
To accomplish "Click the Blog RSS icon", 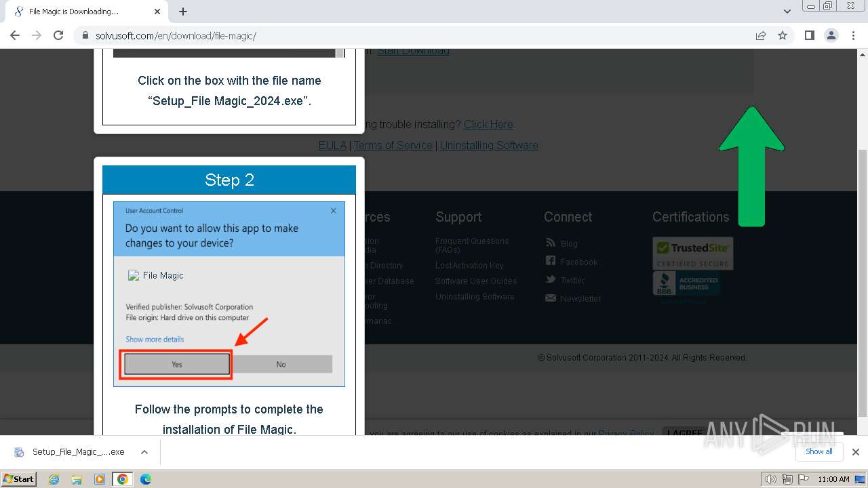I will (x=551, y=243).
